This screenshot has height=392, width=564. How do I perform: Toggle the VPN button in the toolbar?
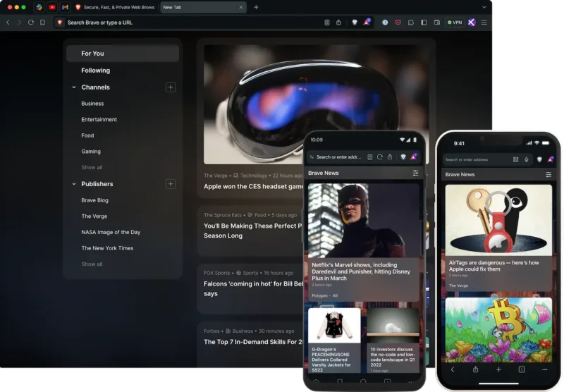click(x=454, y=23)
